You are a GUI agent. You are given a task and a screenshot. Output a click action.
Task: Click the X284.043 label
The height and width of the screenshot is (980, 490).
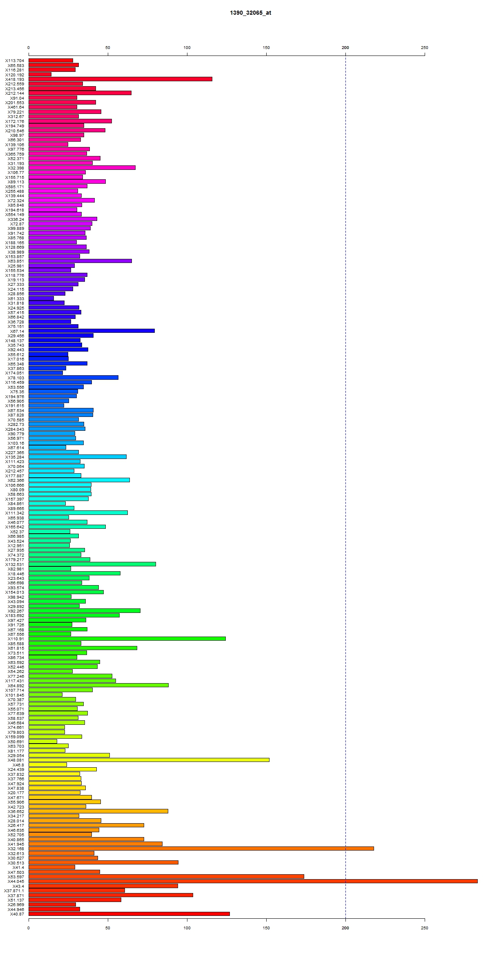(15, 429)
